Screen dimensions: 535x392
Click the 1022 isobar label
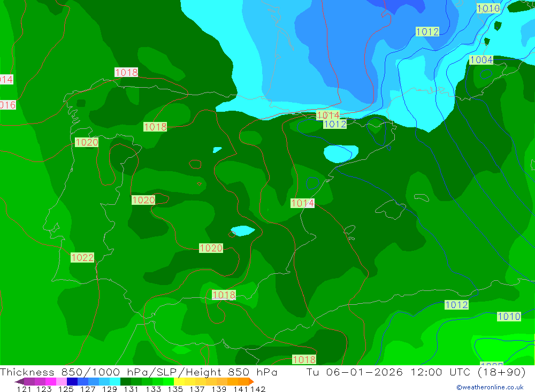coord(82,257)
